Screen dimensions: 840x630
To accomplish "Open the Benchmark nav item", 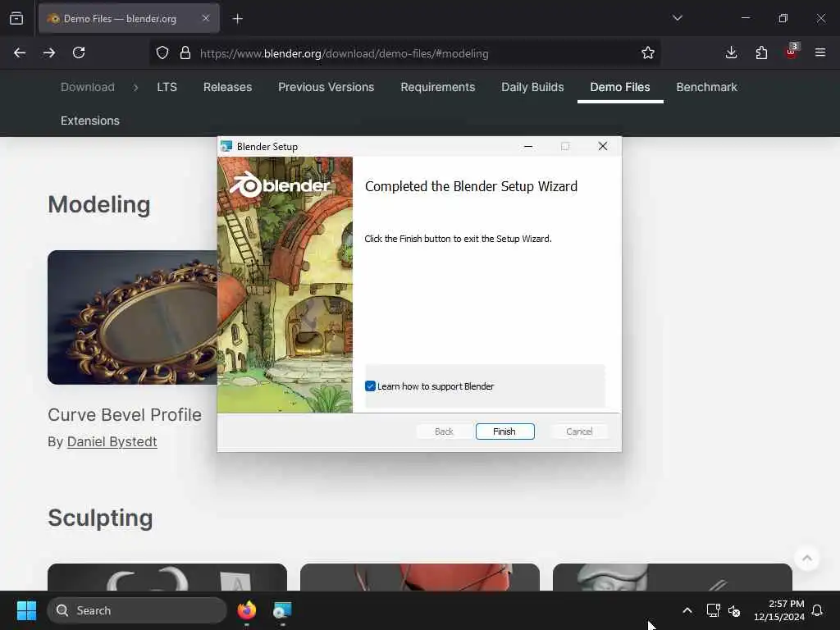I will 706,87.
